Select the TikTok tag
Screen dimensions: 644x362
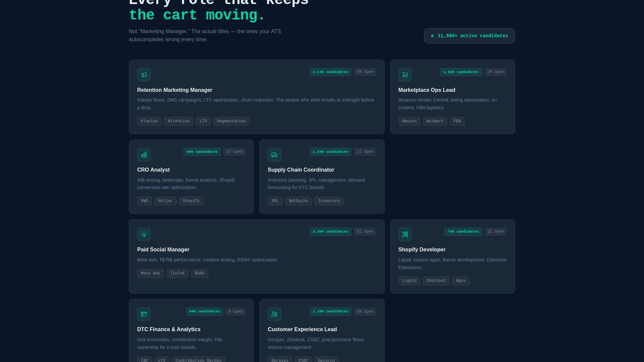(x=177, y=274)
